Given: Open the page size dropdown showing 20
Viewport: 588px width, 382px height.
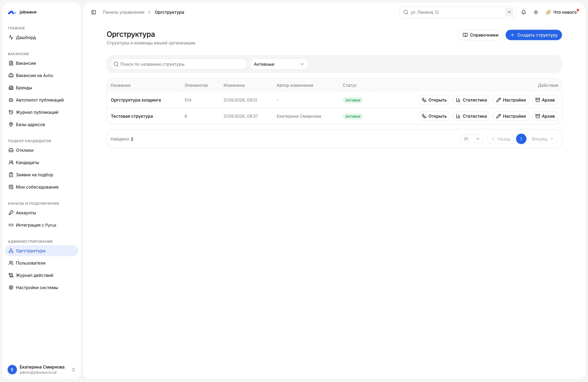Looking at the screenshot, I should pos(471,139).
